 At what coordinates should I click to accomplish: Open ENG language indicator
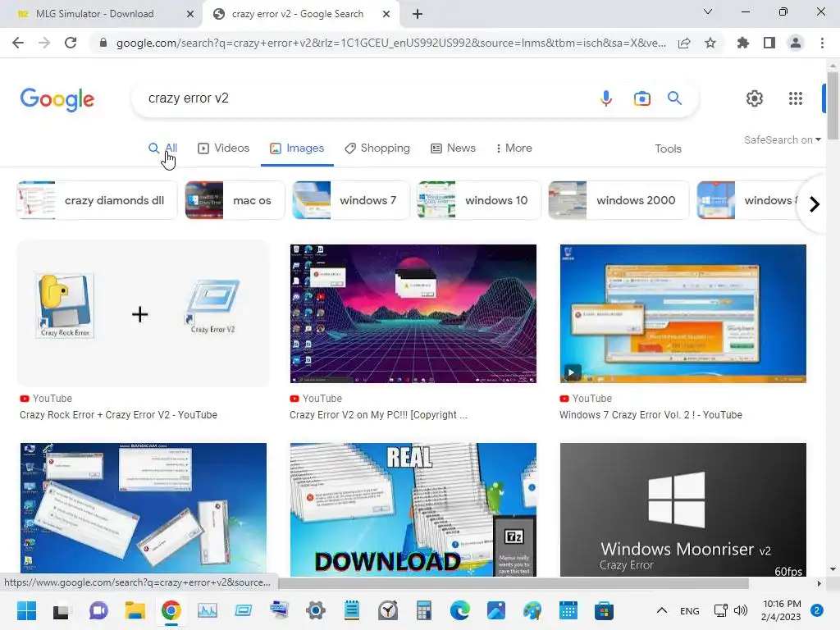coord(689,610)
